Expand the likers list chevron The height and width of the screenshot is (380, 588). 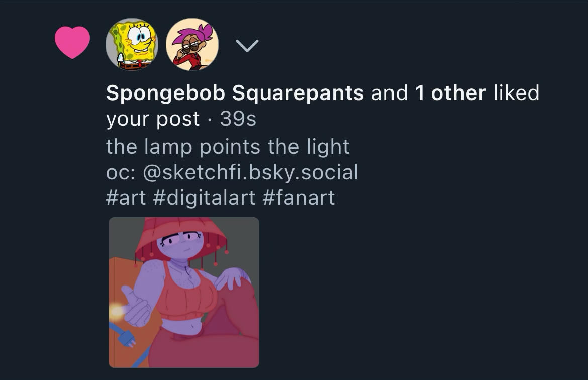coord(247,46)
